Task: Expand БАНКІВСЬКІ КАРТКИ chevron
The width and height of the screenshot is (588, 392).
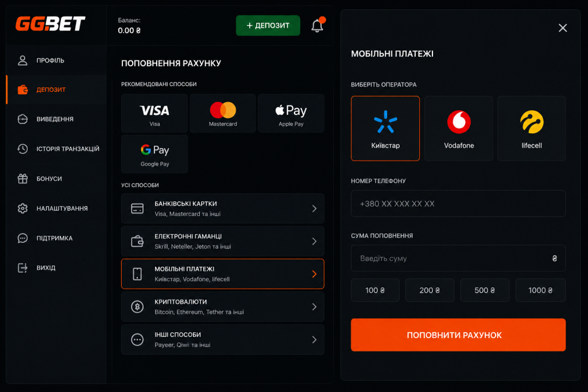Action: pos(314,209)
